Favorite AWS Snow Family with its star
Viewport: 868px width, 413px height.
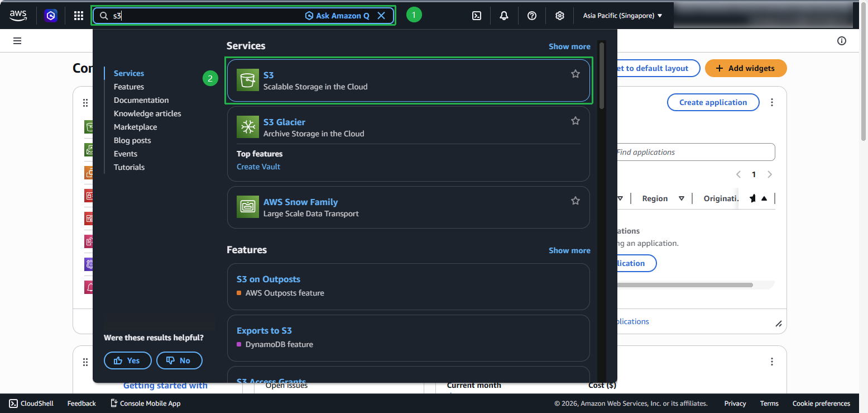(x=576, y=201)
